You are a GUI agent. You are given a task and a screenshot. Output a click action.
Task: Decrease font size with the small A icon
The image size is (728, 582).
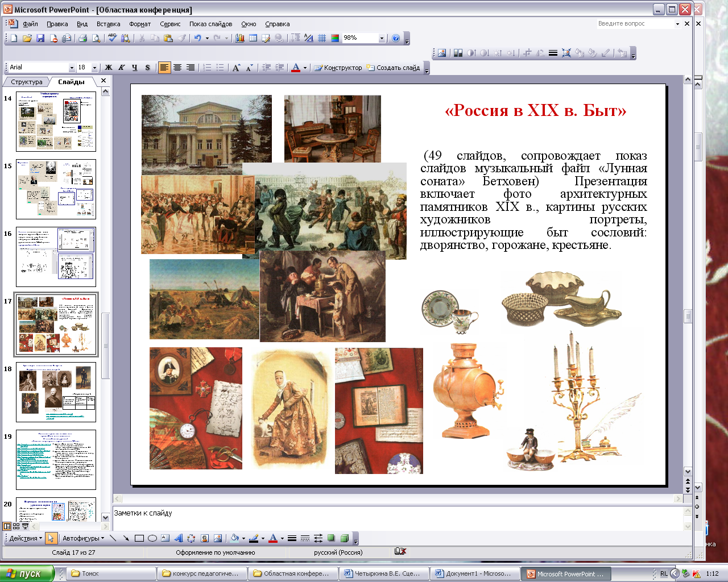250,68
